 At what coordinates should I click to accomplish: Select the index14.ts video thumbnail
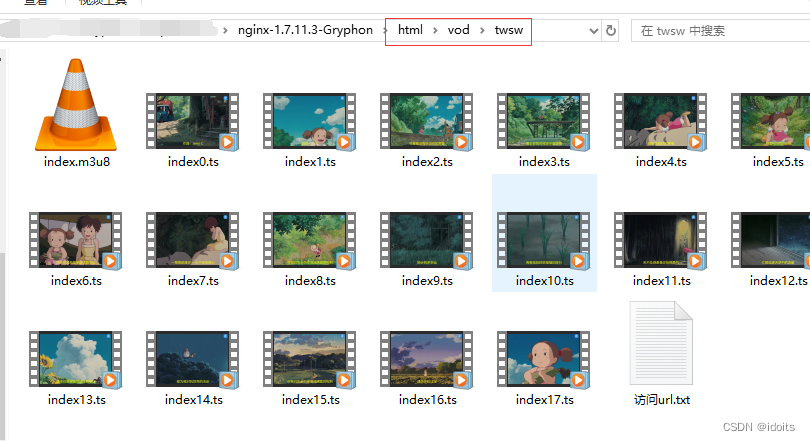click(193, 359)
